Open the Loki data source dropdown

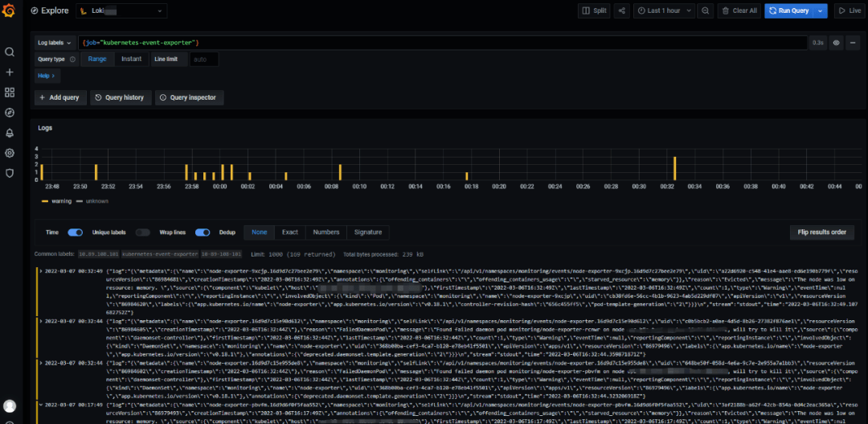point(122,11)
